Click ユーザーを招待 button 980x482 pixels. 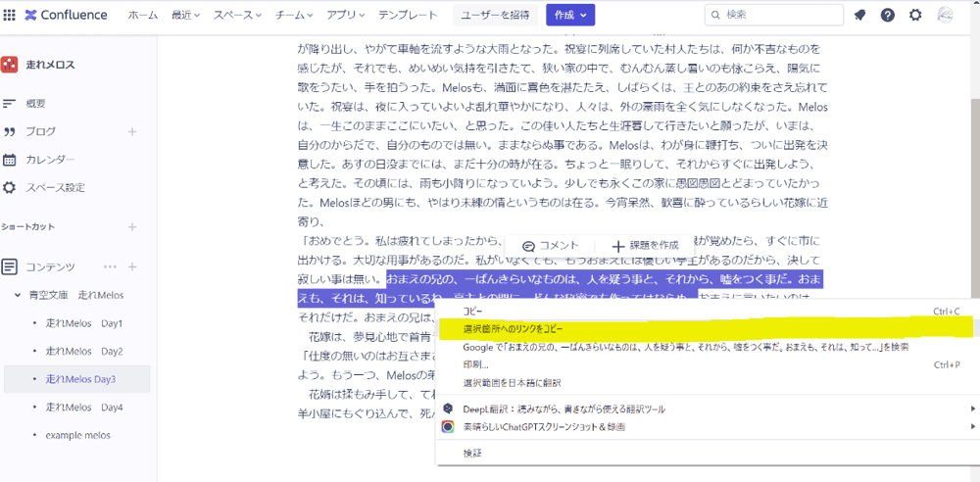pos(496,15)
